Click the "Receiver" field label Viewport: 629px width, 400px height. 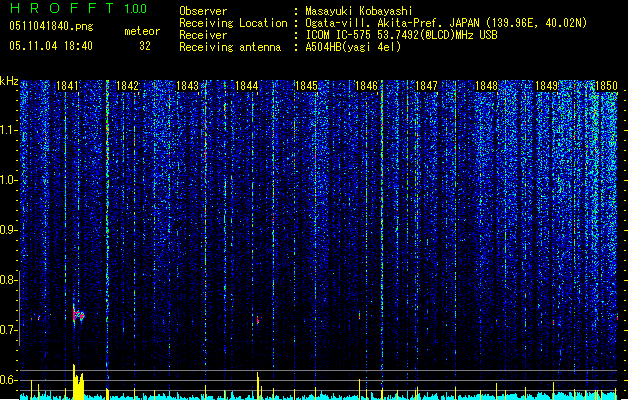tap(203, 35)
